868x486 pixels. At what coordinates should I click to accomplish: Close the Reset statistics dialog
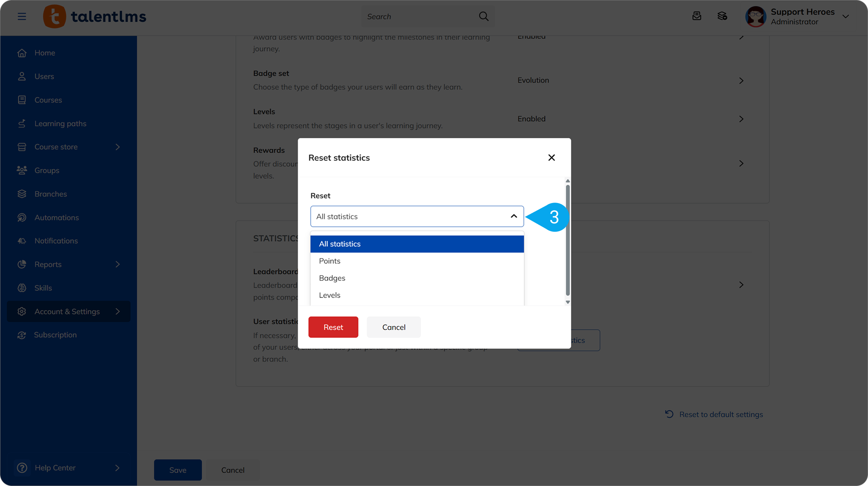point(551,157)
